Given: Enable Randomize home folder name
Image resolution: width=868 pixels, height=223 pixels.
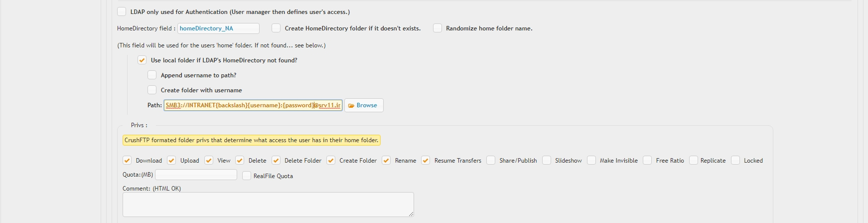Looking at the screenshot, I should click(437, 28).
